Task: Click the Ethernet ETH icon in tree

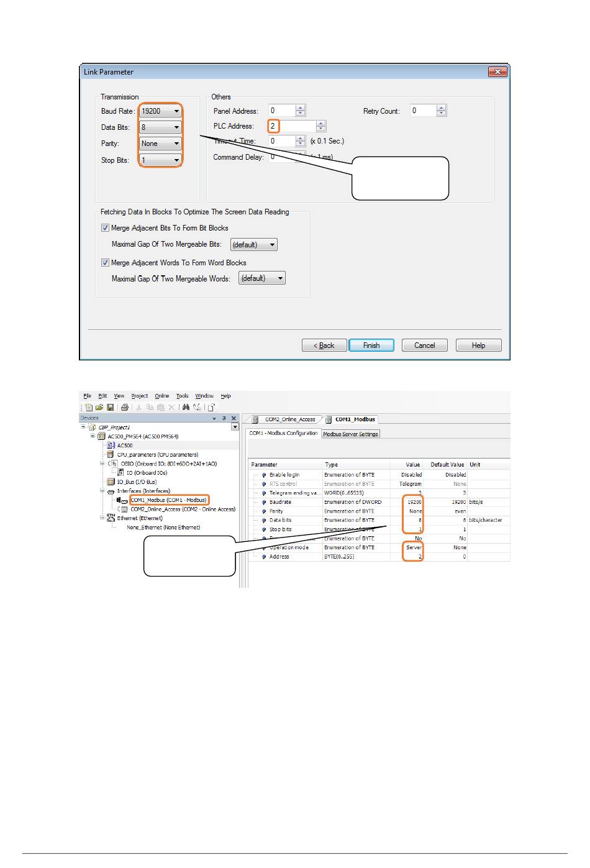Action: pyautogui.click(x=111, y=518)
